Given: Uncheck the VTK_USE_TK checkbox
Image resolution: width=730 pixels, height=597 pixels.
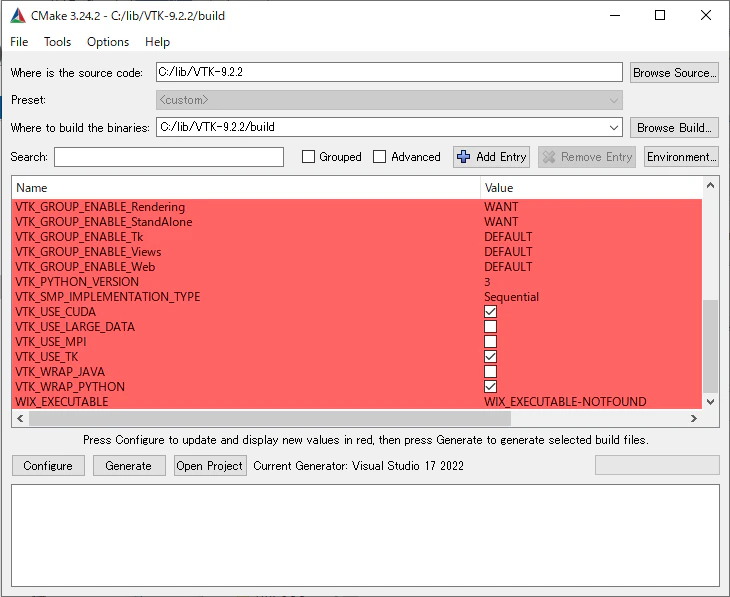Looking at the screenshot, I should coord(490,357).
